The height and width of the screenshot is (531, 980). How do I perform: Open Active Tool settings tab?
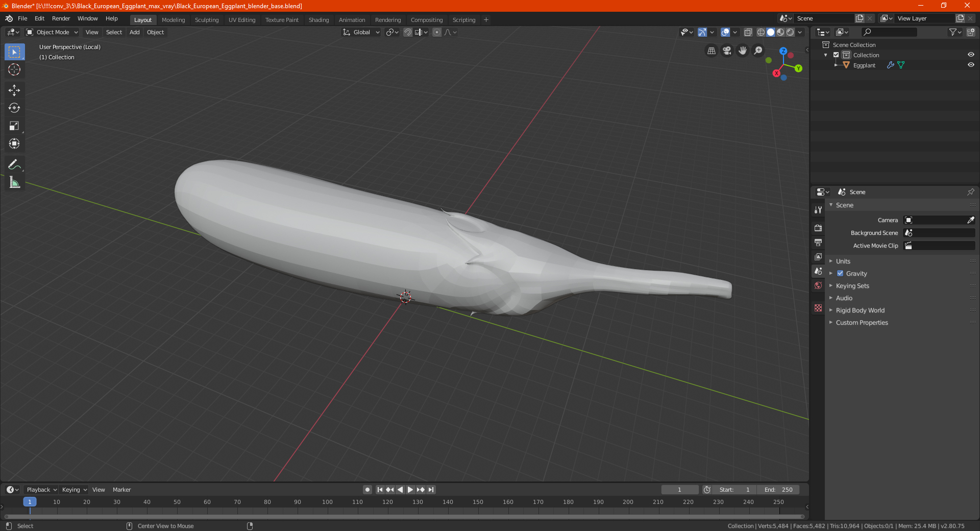click(x=818, y=210)
